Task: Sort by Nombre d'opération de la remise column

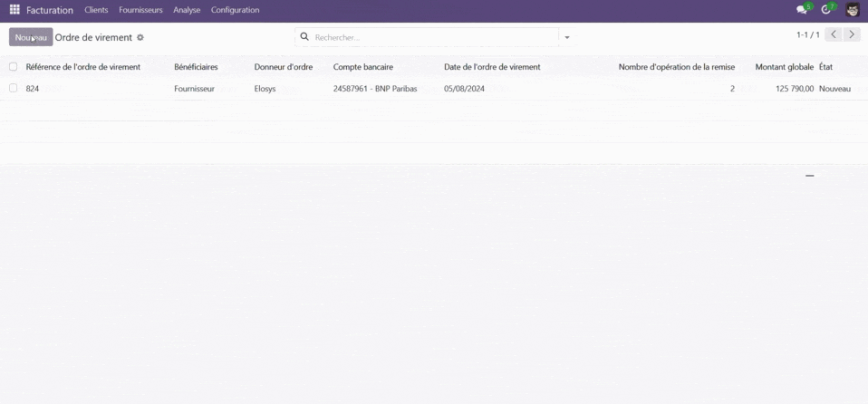Action: [x=677, y=67]
